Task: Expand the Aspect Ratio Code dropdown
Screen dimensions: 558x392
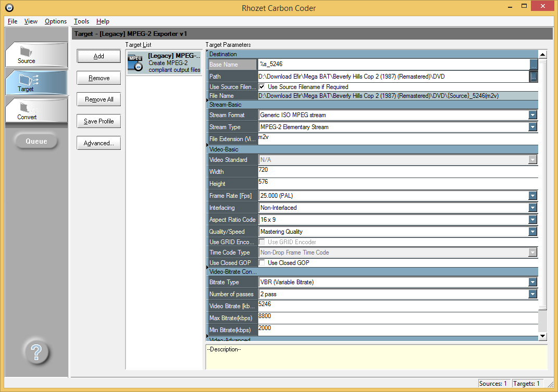Action: coord(532,220)
